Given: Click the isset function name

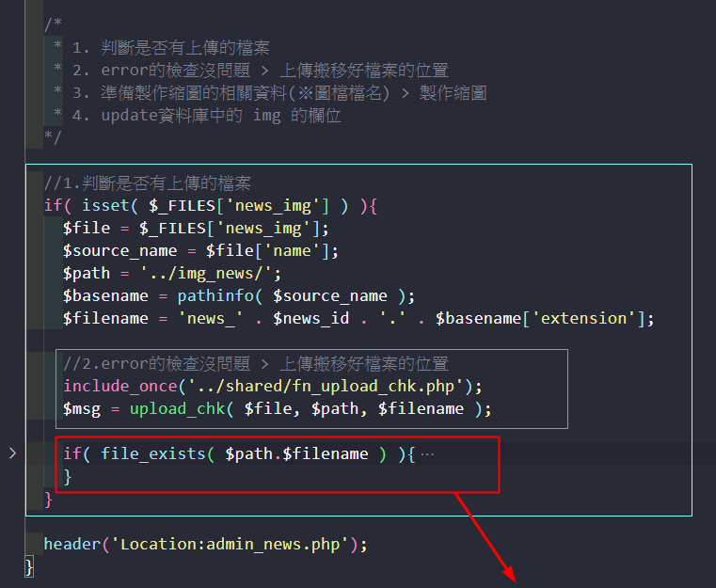Looking at the screenshot, I should (x=105, y=206).
